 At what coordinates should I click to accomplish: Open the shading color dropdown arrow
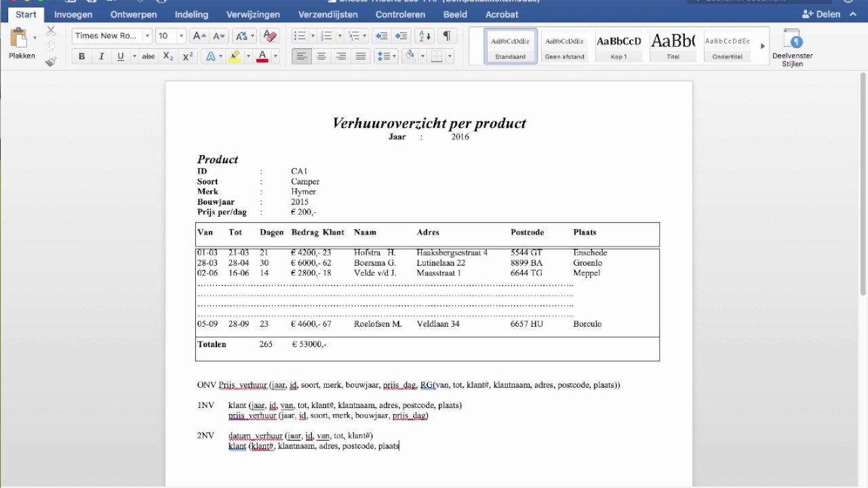point(422,56)
